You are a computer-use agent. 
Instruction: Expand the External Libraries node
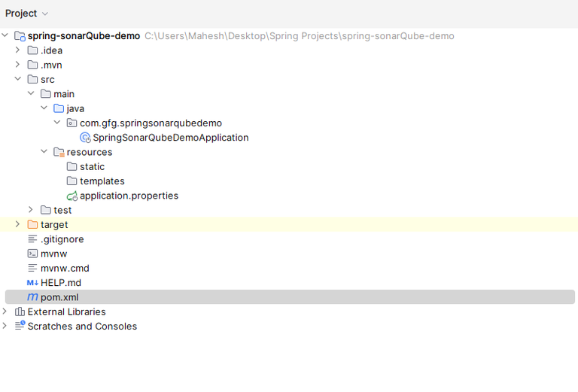pos(5,311)
